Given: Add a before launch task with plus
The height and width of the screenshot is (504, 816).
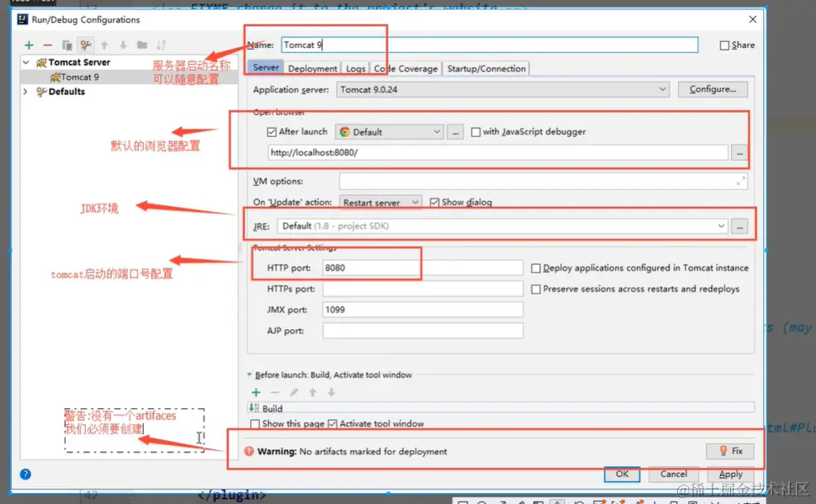Looking at the screenshot, I should coord(256,392).
